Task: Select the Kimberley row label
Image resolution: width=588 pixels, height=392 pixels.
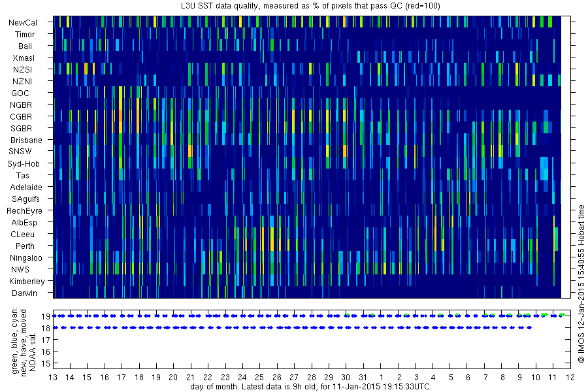Action: coord(27,282)
